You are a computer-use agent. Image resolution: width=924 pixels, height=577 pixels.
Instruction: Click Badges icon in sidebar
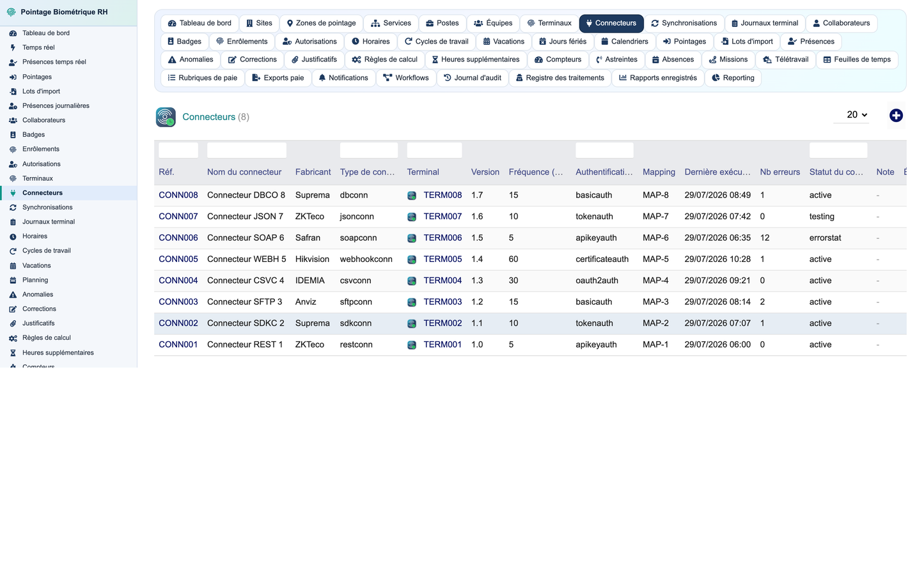(x=13, y=135)
